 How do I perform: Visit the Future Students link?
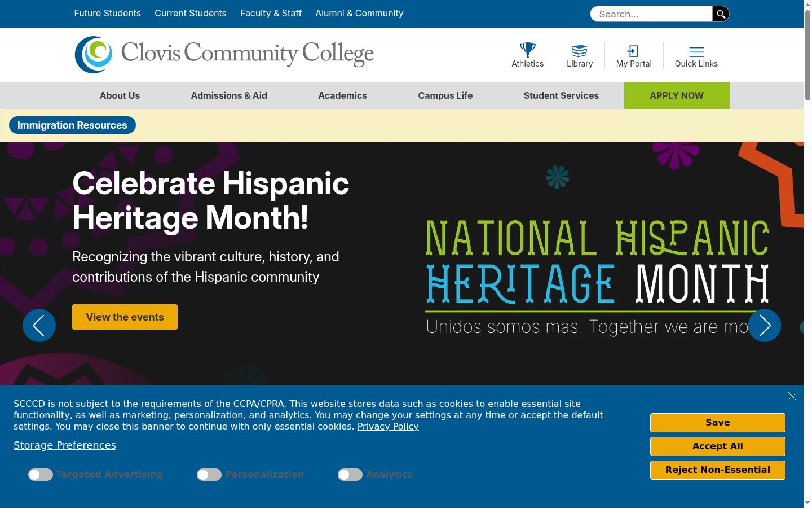[108, 13]
